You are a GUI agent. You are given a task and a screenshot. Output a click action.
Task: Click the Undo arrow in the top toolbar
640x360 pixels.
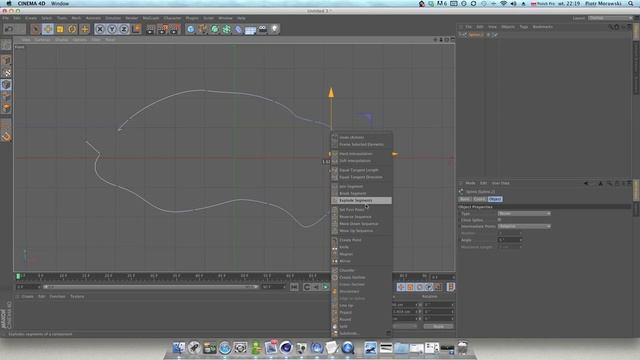point(9,29)
